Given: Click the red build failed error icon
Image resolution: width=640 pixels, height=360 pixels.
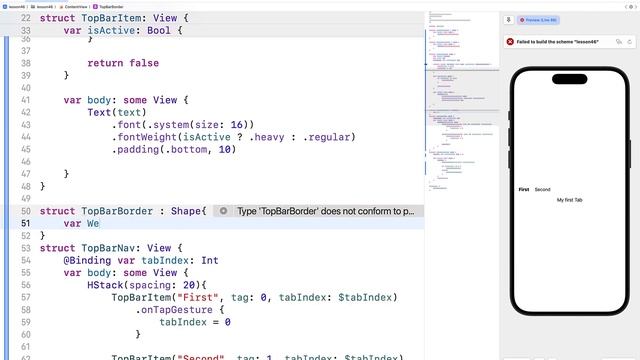Looking at the screenshot, I should coord(510,42).
